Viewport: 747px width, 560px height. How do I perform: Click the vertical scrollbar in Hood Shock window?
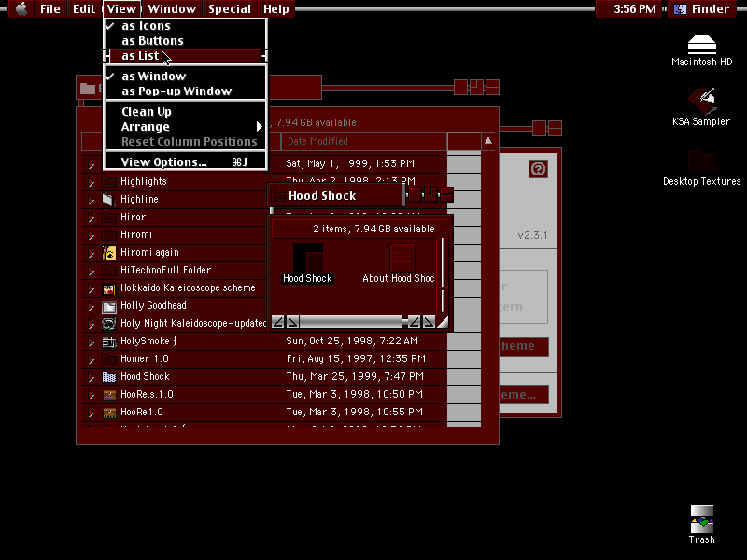(x=443, y=274)
